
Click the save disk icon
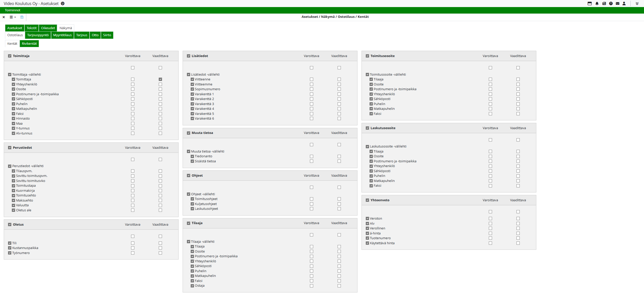[x=22, y=17]
